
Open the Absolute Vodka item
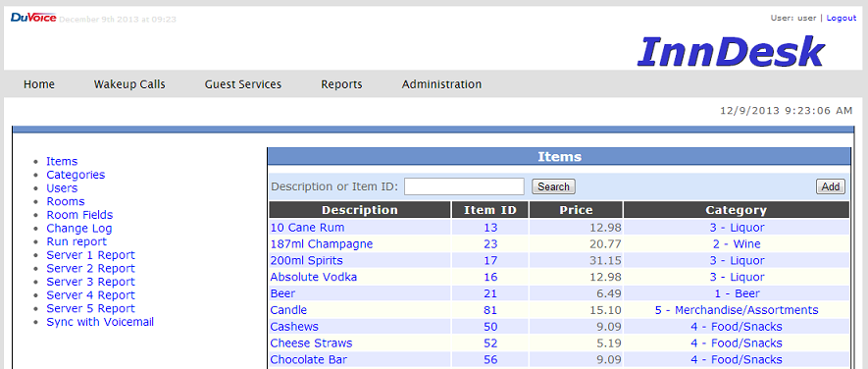click(x=313, y=277)
